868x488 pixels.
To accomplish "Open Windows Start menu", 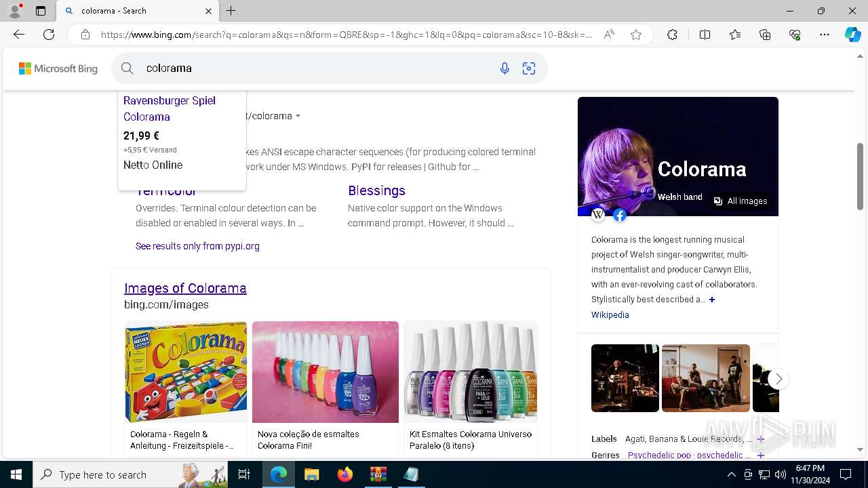I will (x=16, y=474).
